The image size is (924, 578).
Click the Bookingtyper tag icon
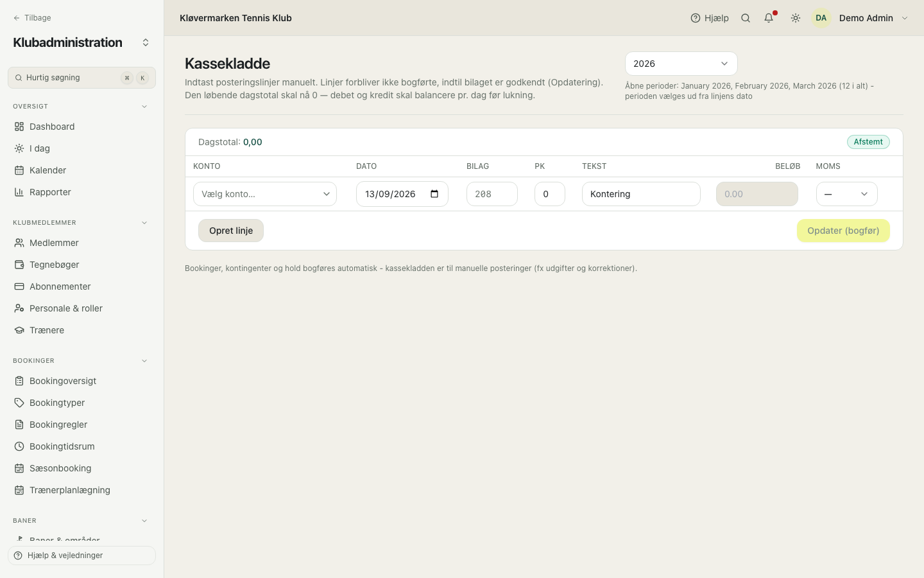(19, 403)
